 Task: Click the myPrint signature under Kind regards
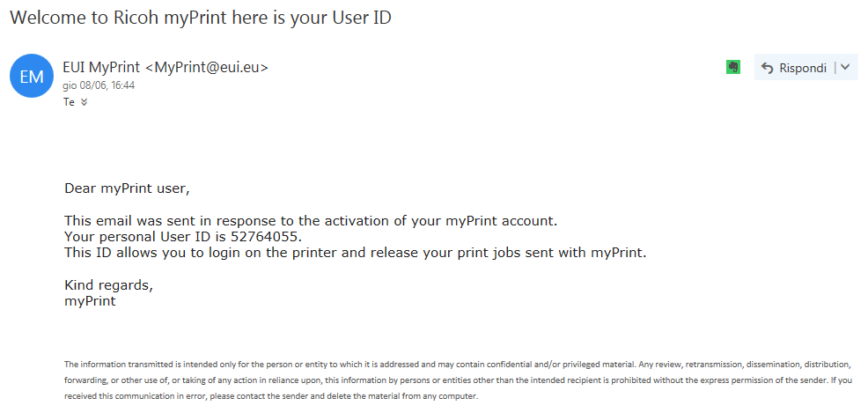point(90,301)
